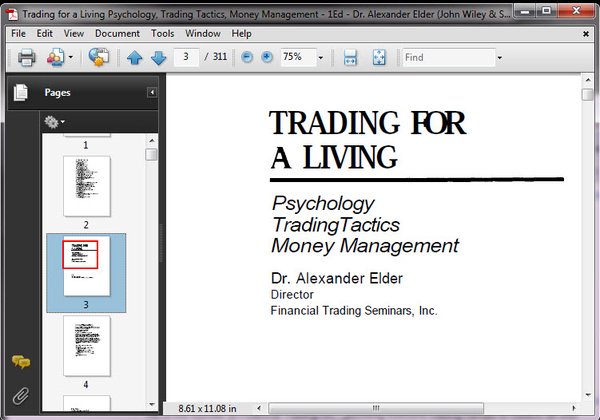Select page 2 thumbnail
This screenshot has height=420, width=600.
click(87, 186)
